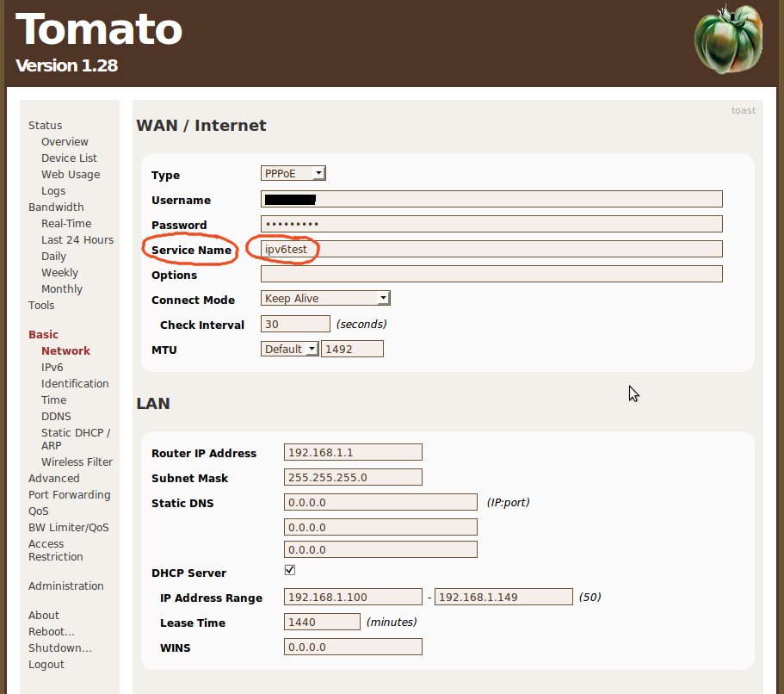
Task: Click the Router IP Address field
Action: click(x=353, y=452)
